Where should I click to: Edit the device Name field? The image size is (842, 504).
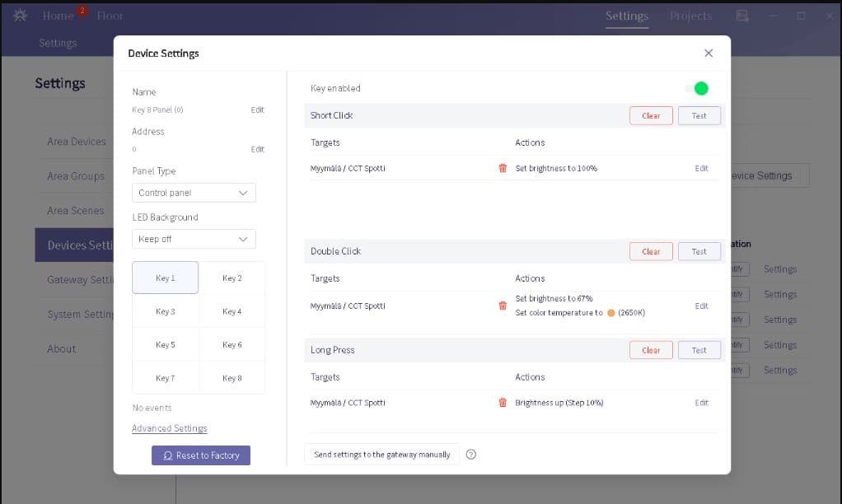click(x=257, y=110)
